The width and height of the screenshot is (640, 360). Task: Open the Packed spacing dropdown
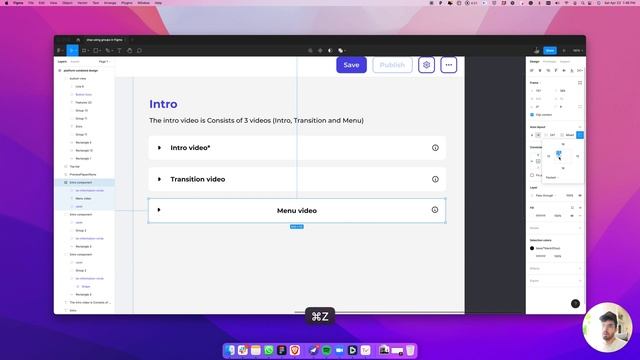coord(552,178)
